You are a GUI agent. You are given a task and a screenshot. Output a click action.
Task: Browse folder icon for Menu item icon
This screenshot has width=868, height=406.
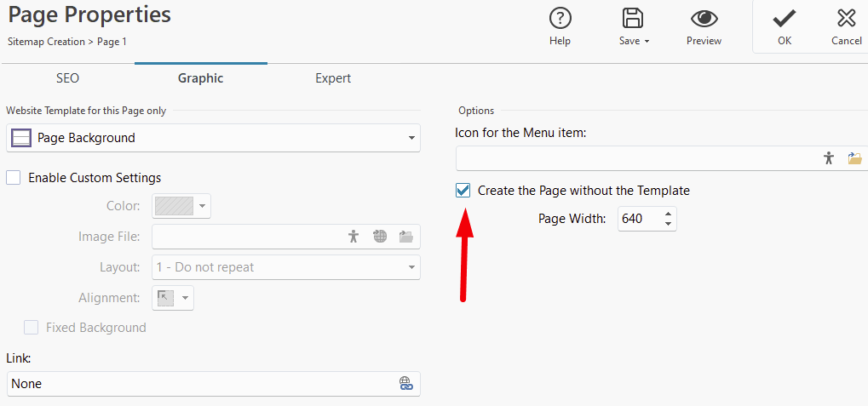tap(854, 158)
